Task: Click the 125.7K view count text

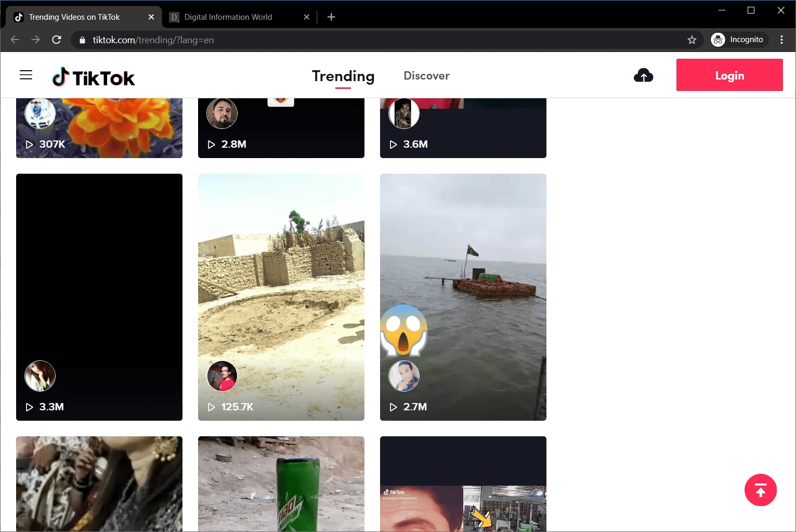Action: (238, 407)
